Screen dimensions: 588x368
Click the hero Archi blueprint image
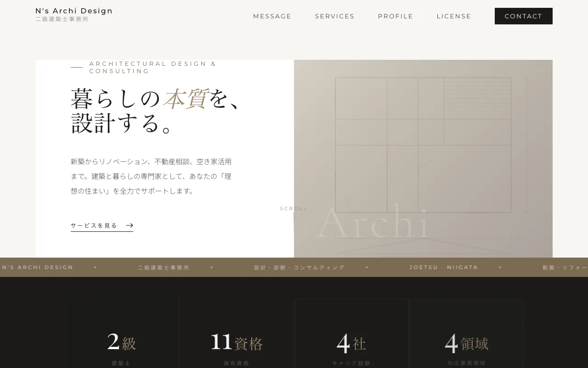click(x=423, y=159)
